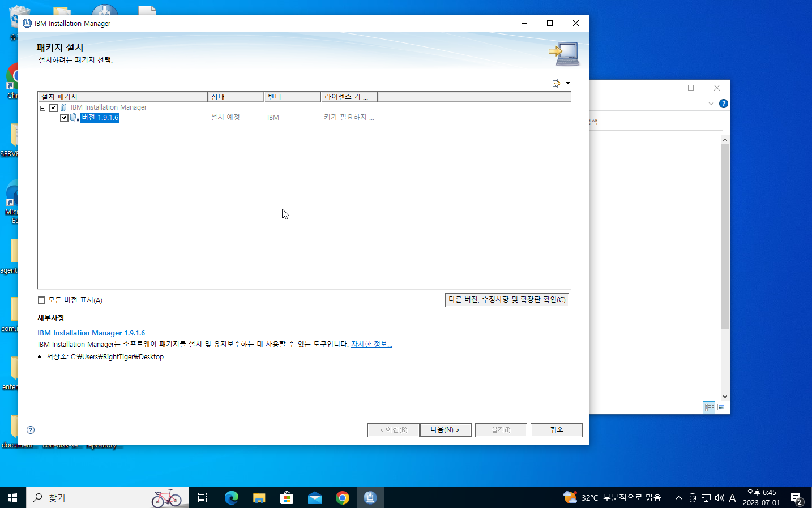Open the clock and date flyout
Image resolution: width=812 pixels, height=508 pixels.
(x=761, y=498)
